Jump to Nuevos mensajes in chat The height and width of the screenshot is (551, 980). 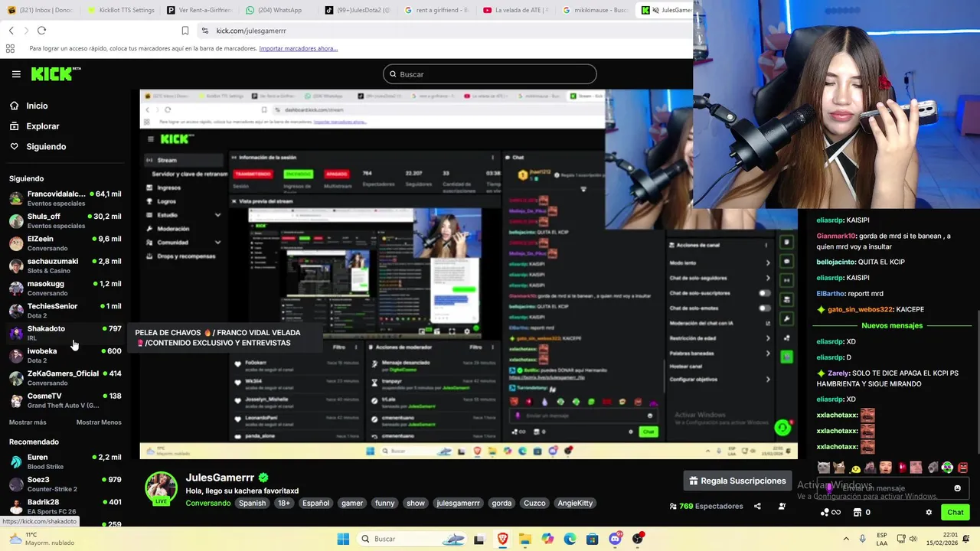pos(892,325)
